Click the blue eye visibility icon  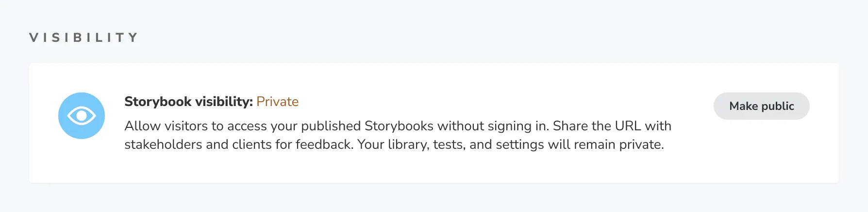82,116
